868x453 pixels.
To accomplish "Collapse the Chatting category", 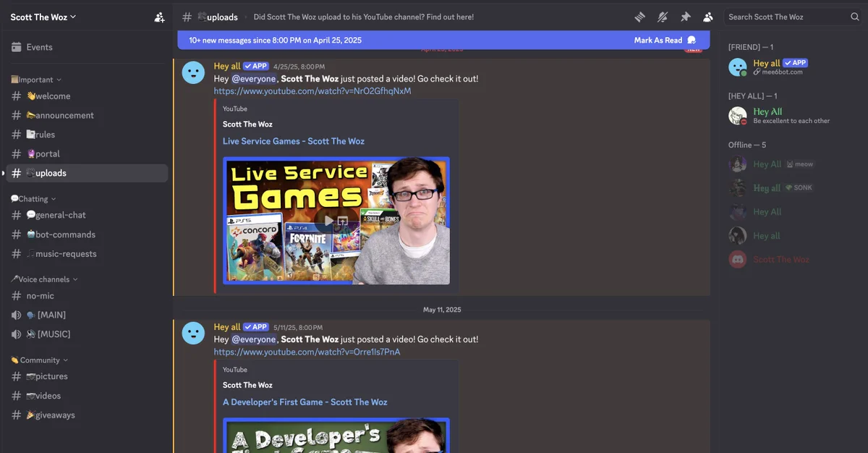I will coord(33,199).
